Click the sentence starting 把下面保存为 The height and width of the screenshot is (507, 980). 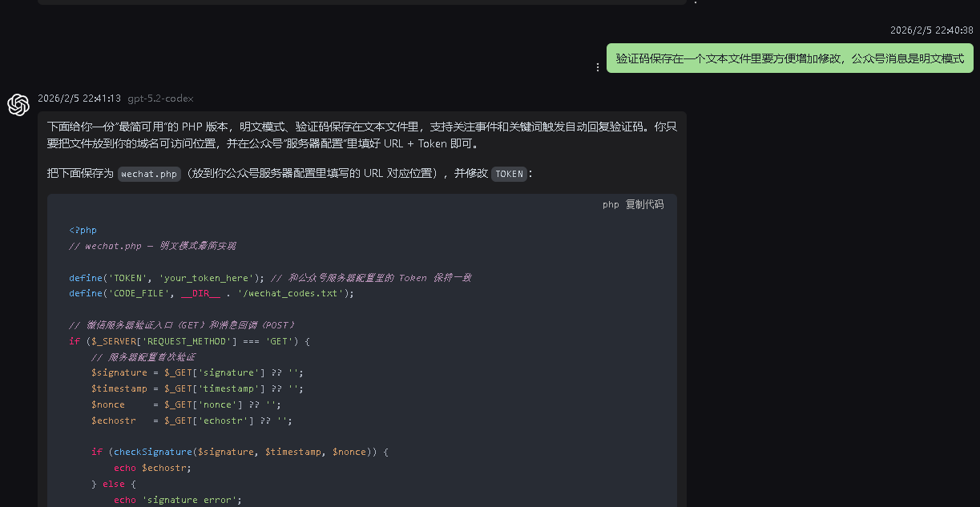[x=290, y=174]
